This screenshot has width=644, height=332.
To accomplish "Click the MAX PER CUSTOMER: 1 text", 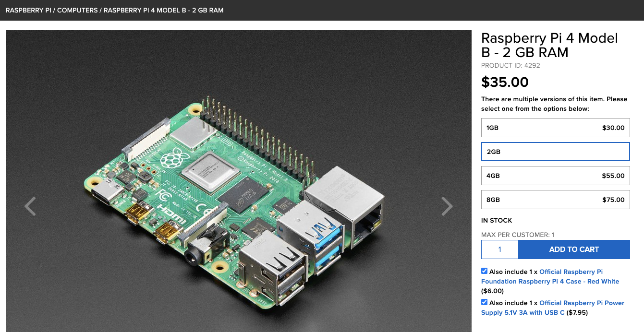I will (518, 235).
